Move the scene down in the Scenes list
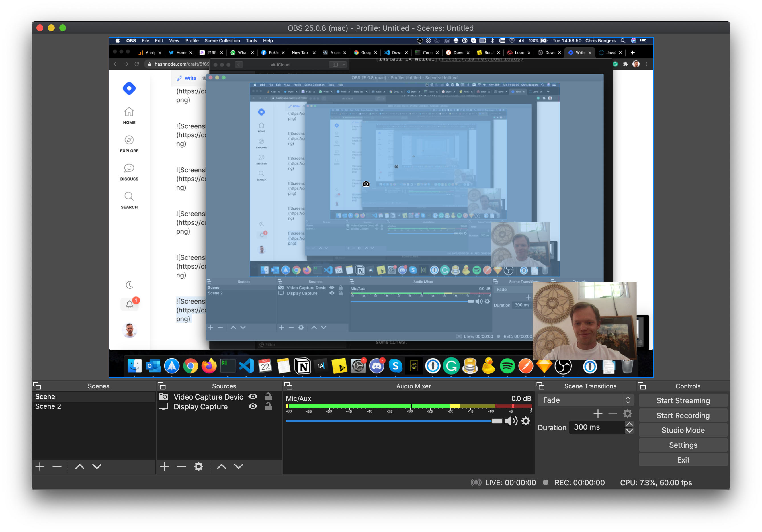Screen dimensions: 762x532 [x=97, y=466]
